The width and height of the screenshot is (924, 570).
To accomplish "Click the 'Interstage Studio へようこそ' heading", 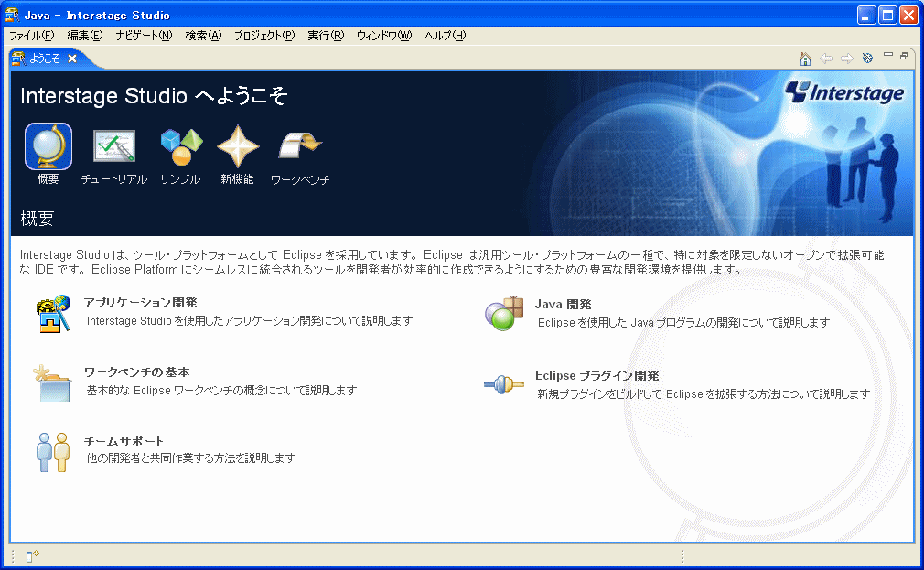I will 154,95.
